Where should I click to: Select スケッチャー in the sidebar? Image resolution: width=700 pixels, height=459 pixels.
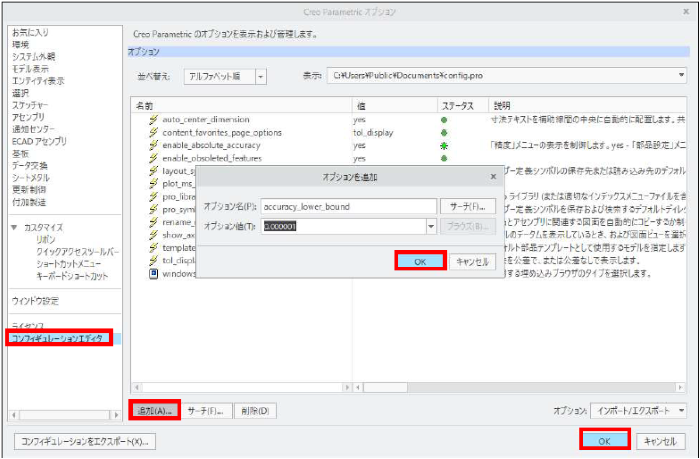pyautogui.click(x=30, y=105)
